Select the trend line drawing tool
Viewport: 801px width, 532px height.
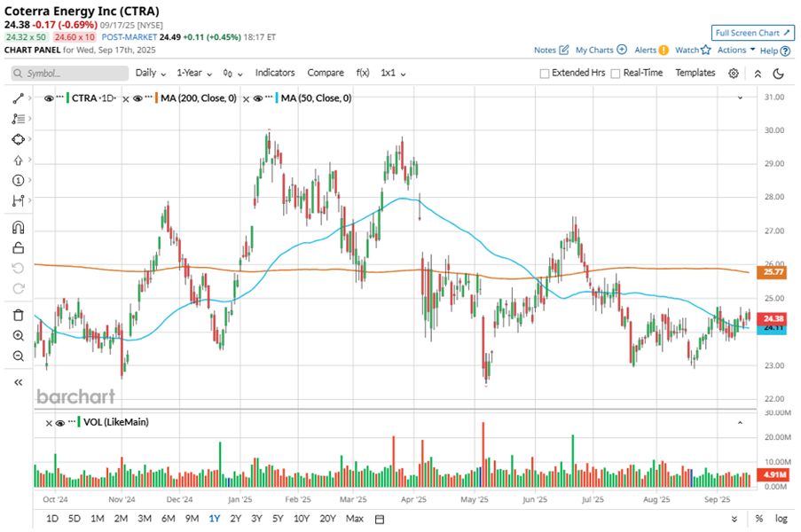coord(19,98)
